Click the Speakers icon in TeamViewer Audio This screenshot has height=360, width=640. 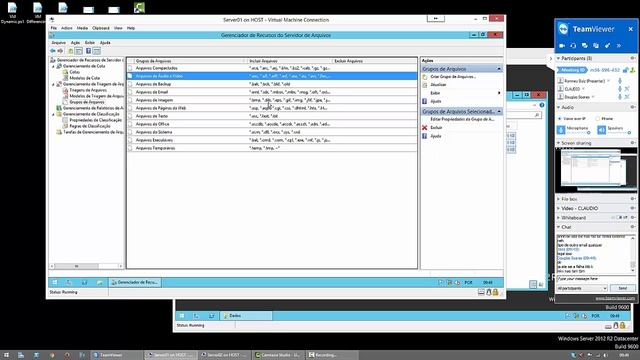tap(602, 129)
